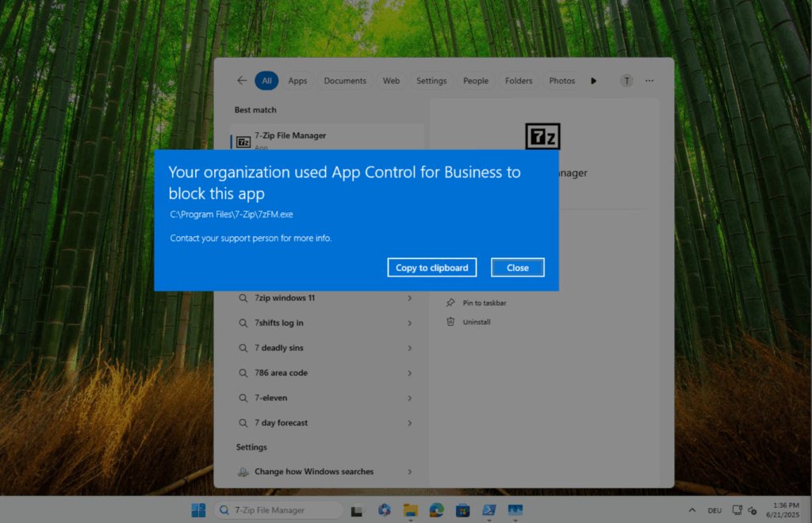This screenshot has height=523, width=812.
Task: Click the Pin to taskbar pin icon
Action: point(450,303)
